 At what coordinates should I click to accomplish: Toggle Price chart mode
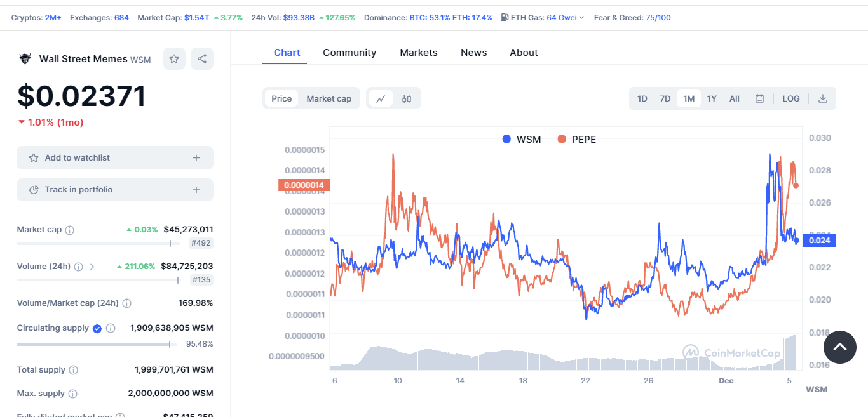[x=281, y=98]
